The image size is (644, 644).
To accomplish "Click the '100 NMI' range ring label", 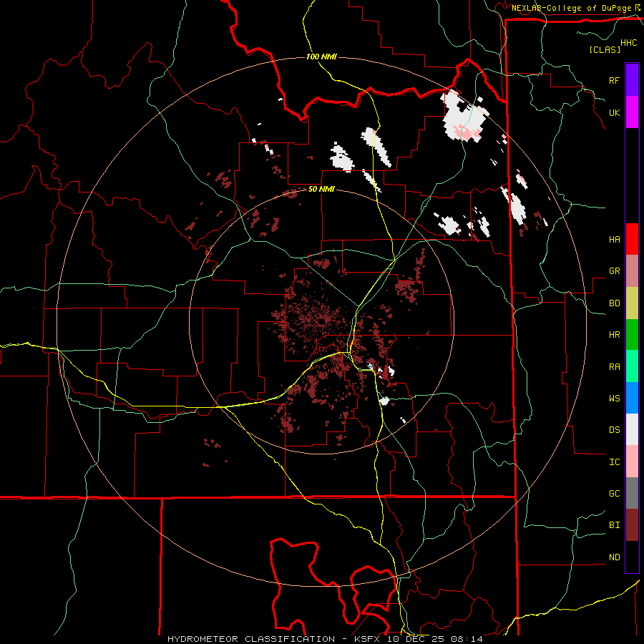I will tap(321, 57).
